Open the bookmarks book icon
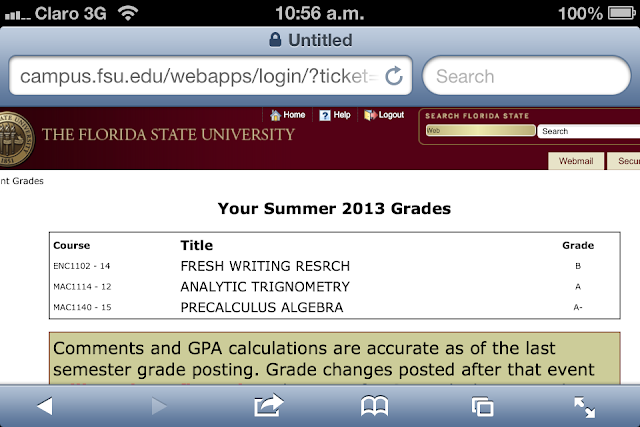The height and width of the screenshot is (427, 640). click(x=374, y=405)
